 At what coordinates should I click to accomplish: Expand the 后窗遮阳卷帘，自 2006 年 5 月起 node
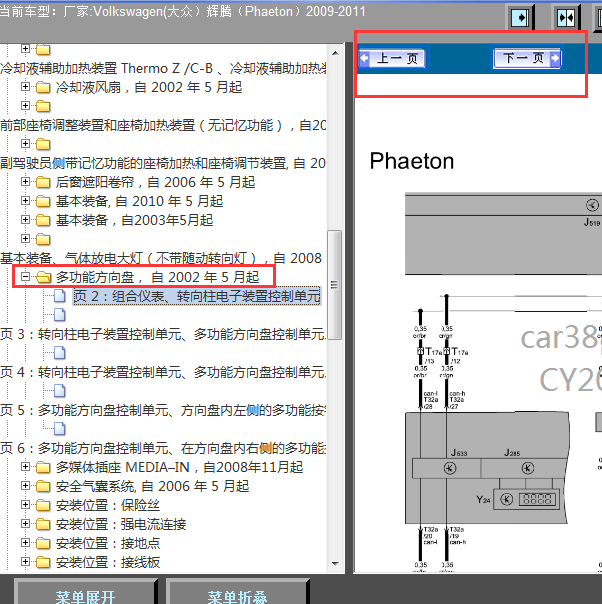pyautogui.click(x=25, y=181)
